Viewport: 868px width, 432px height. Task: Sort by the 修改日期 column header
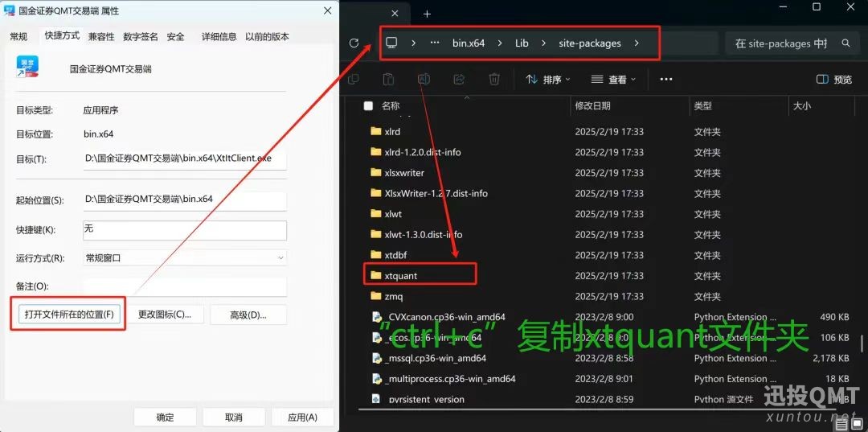pyautogui.click(x=630, y=105)
